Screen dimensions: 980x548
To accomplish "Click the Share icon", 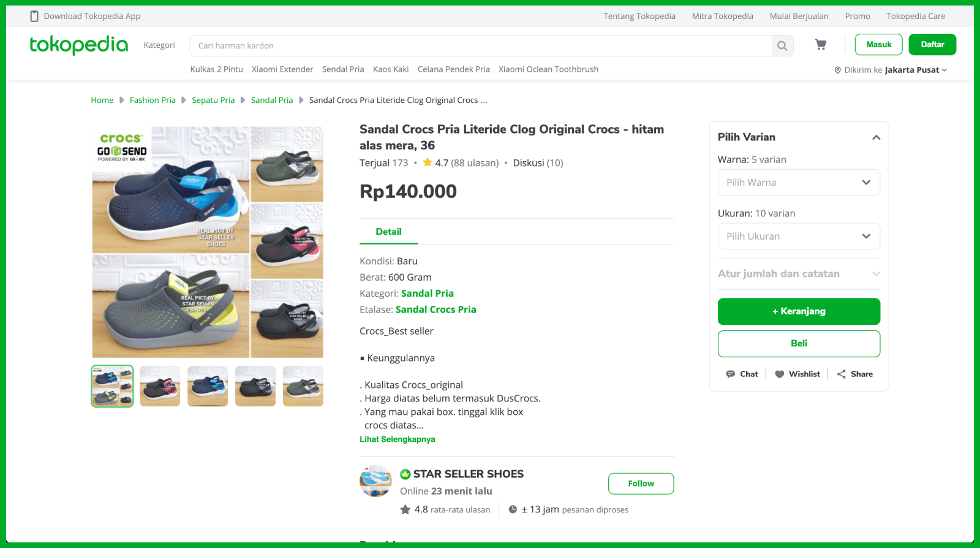I will 842,374.
